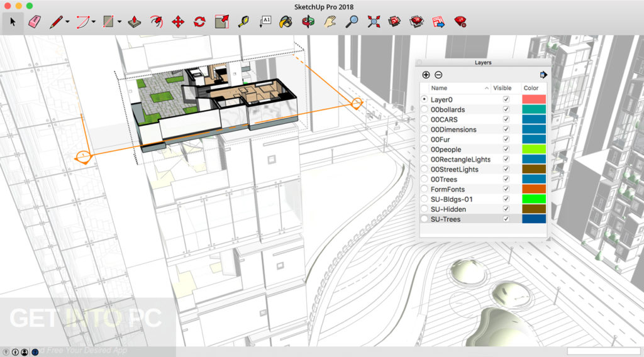Click the Measurements input box

coord(604,351)
